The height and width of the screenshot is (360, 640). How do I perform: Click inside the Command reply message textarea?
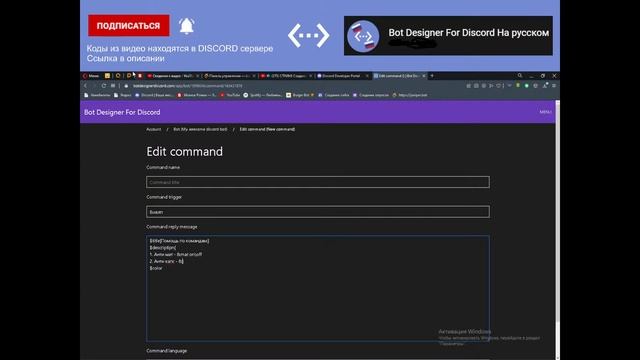[318, 288]
